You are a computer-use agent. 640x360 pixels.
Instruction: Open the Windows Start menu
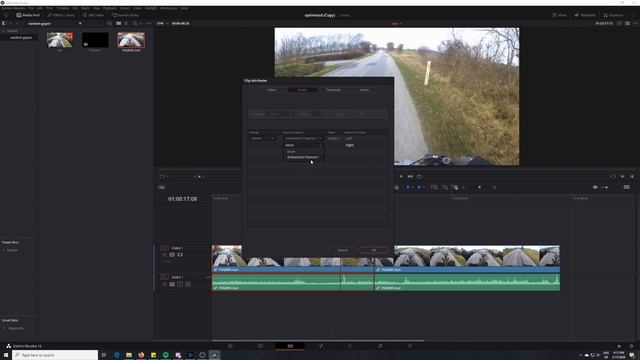tap(6, 355)
